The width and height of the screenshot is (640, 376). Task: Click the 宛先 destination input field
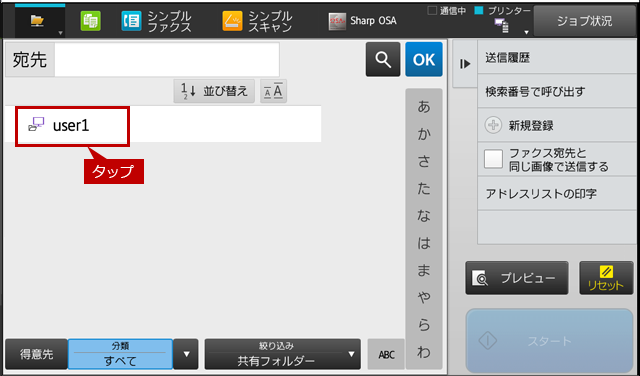point(167,60)
